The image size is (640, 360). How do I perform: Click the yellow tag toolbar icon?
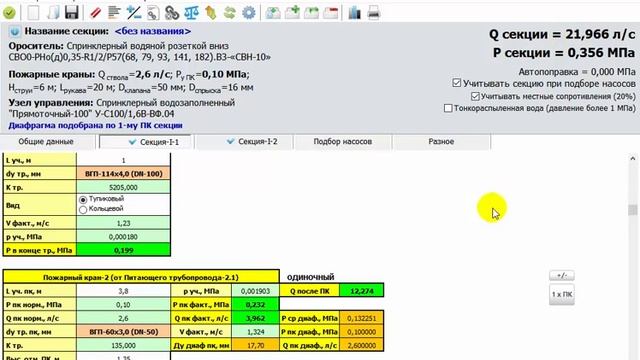[x=211, y=13]
